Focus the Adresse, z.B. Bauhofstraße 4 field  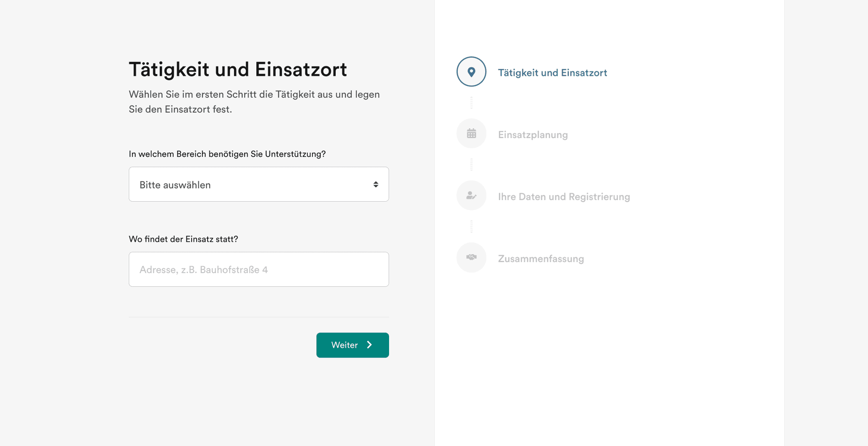(259, 269)
